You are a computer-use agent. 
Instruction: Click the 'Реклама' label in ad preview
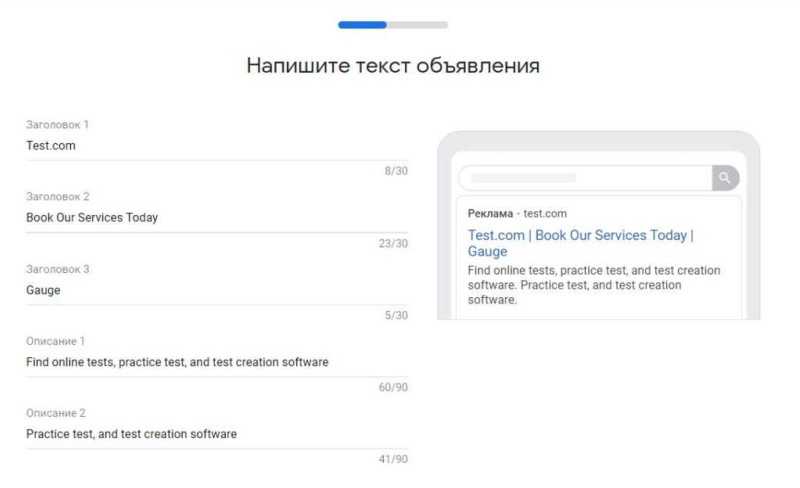490,213
